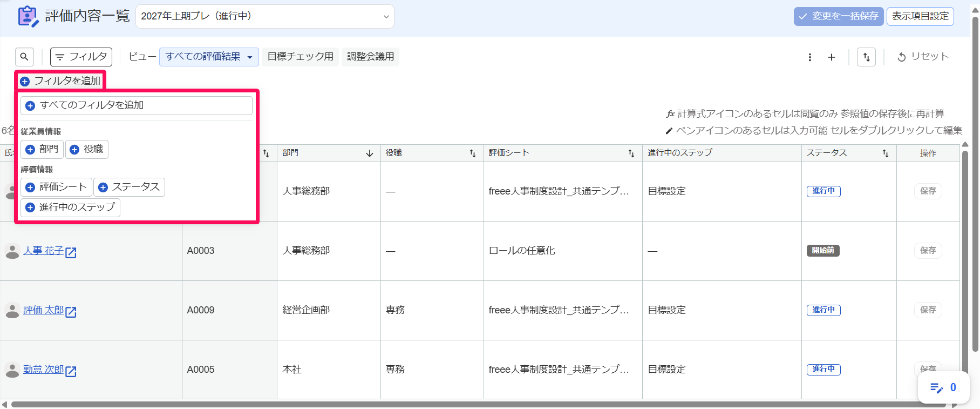Switch to 目標チェック用 view

tap(301, 57)
